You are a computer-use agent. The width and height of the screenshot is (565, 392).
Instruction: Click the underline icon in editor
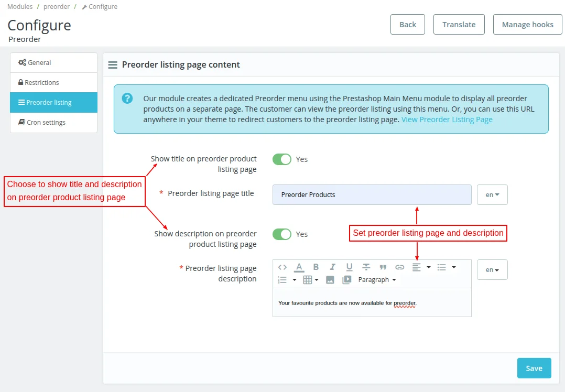[x=349, y=267]
